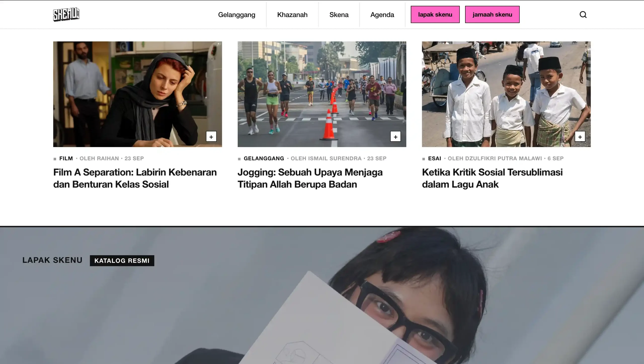Open Ketika Kritik Sosial Tersublimasi headline
This screenshot has height=364, width=644.
click(x=492, y=178)
